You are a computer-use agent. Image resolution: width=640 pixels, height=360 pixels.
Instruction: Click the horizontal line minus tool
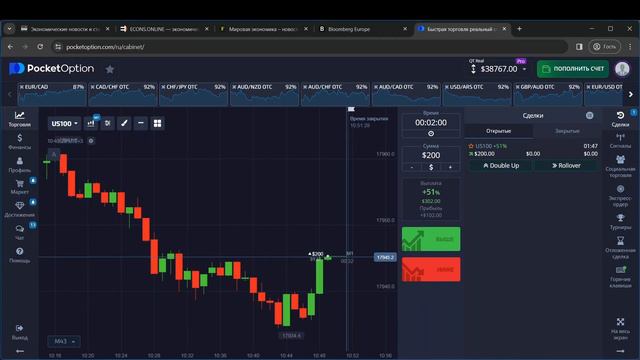click(141, 123)
